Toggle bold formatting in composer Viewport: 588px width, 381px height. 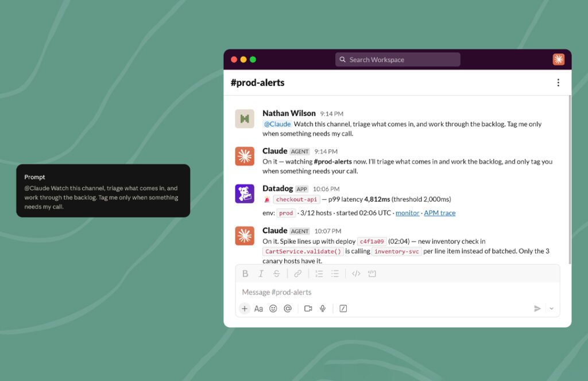245,274
